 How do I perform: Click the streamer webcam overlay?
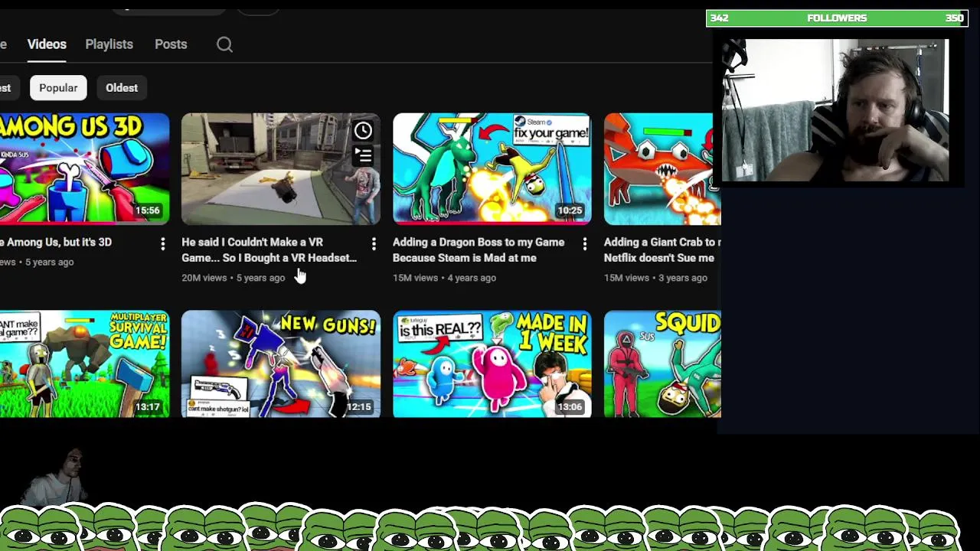(835, 111)
